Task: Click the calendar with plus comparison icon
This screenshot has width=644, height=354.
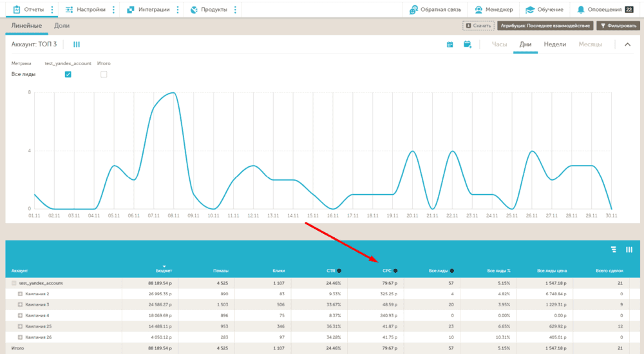Action: coord(468,44)
